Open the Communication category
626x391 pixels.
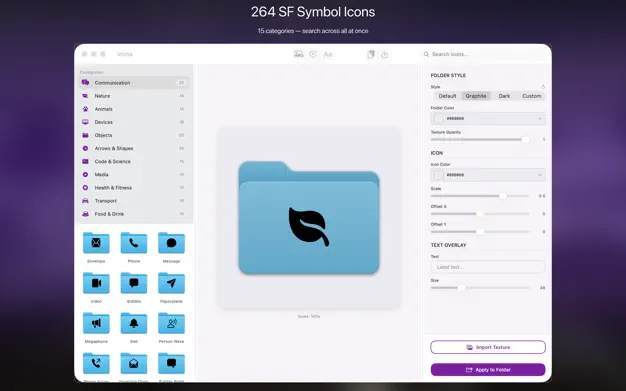(134, 83)
